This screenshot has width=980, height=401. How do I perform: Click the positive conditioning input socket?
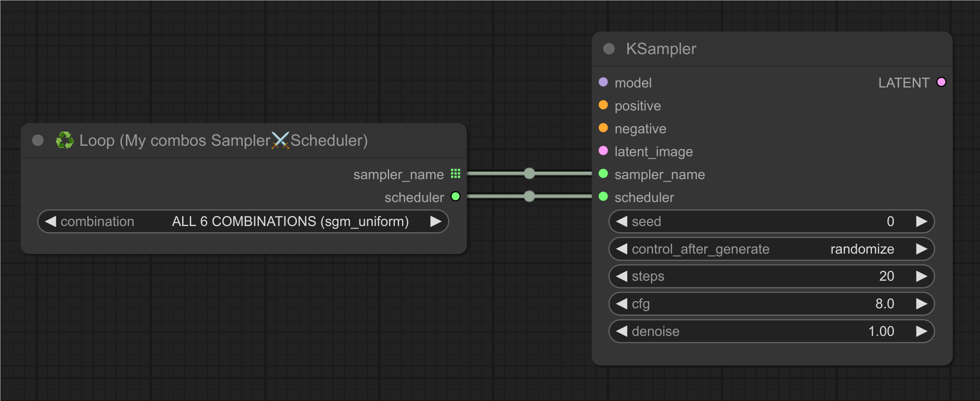pyautogui.click(x=603, y=105)
